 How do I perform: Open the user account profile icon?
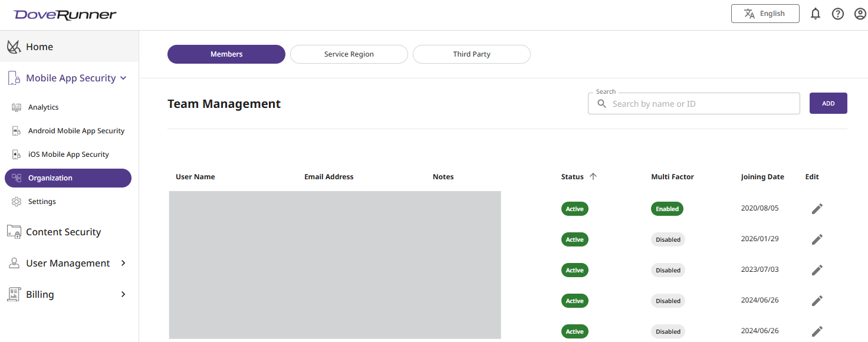pos(860,14)
